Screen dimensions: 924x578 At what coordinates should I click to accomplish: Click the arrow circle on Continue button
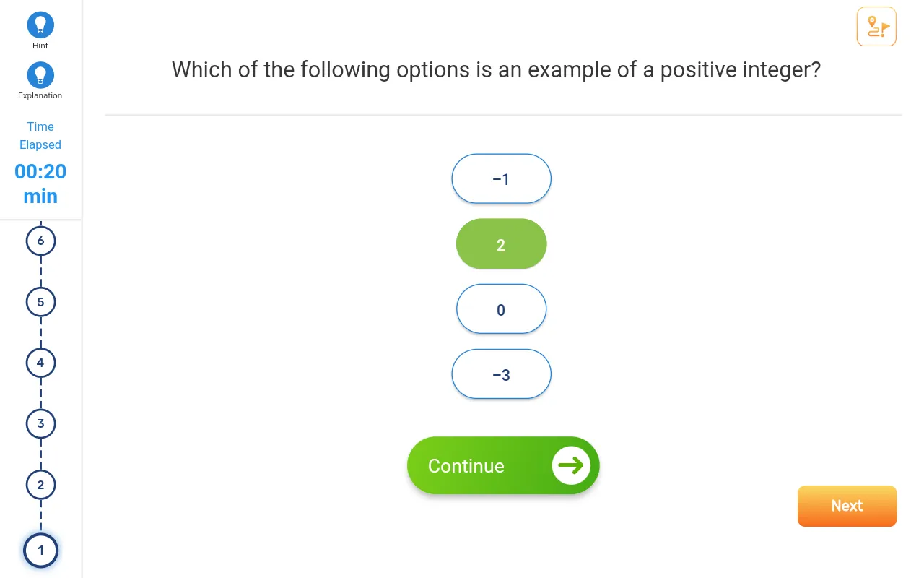571,465
